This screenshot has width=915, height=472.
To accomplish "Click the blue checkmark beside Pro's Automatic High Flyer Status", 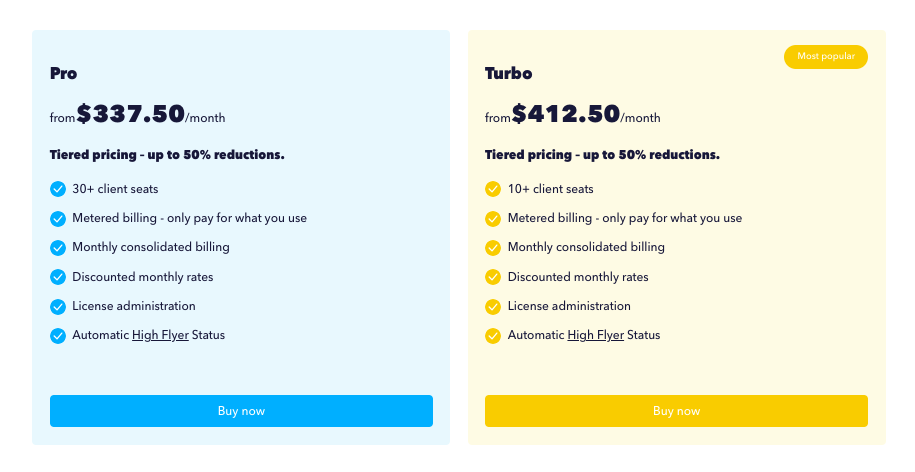I will pyautogui.click(x=58, y=336).
